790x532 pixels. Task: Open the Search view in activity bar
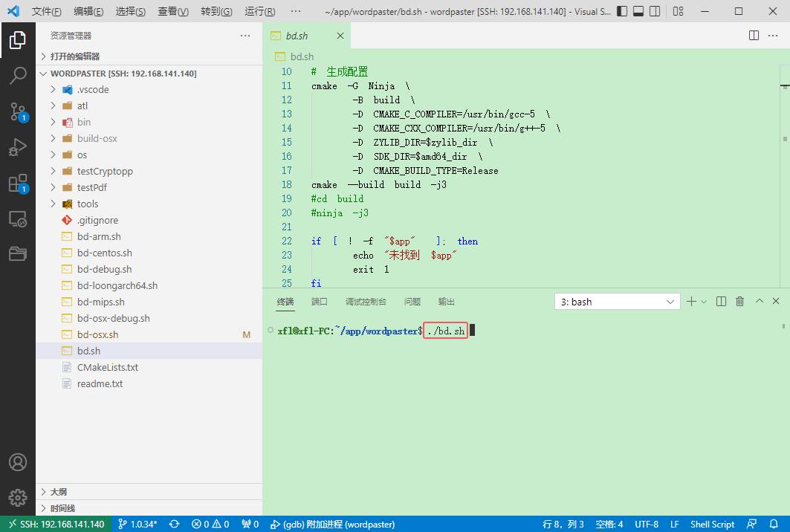pyautogui.click(x=18, y=75)
